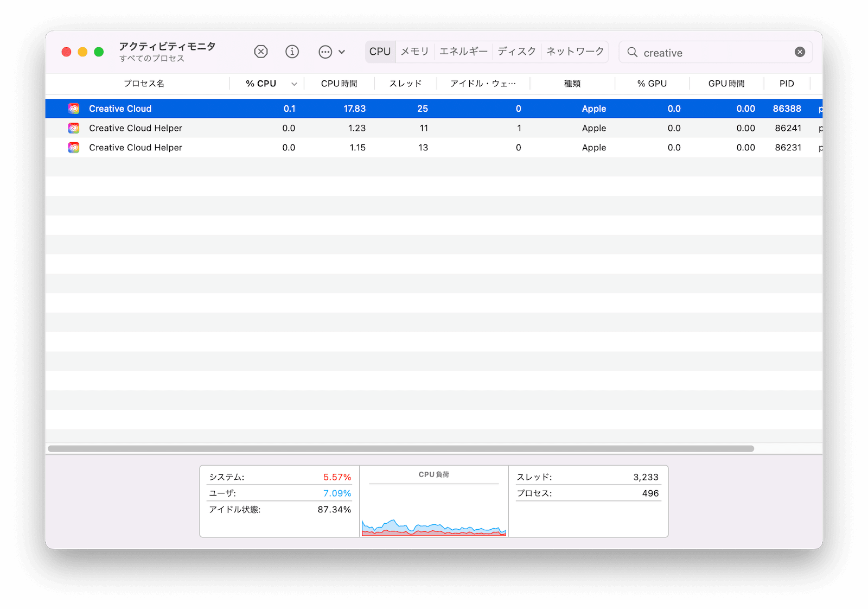Sort by the GPU時間 column header
Viewport: 868px width, 609px height.
[726, 84]
